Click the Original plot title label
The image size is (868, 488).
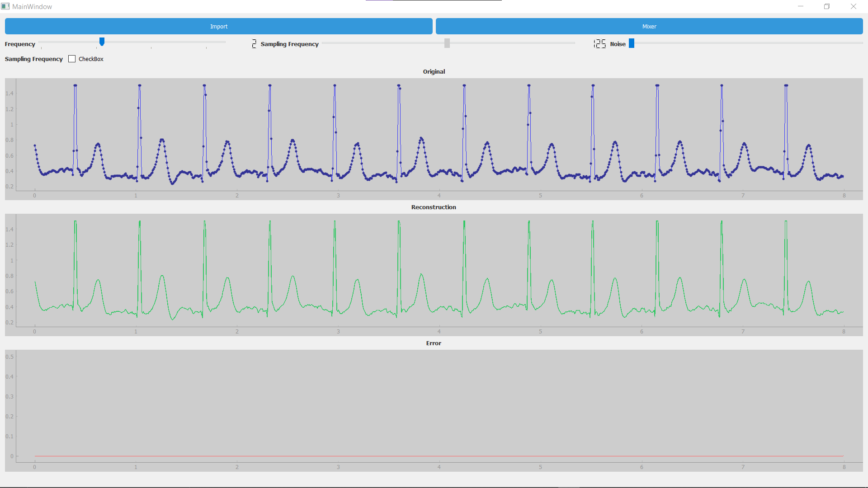coord(434,71)
